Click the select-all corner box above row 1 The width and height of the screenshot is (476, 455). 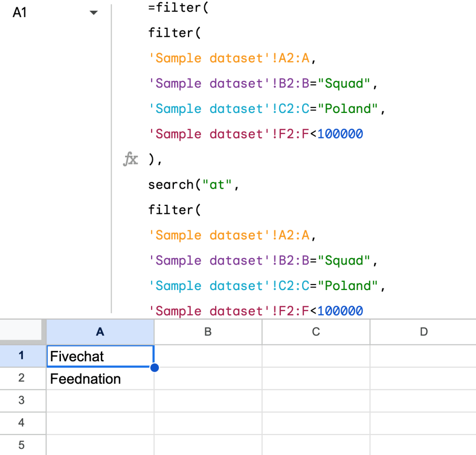(21, 331)
